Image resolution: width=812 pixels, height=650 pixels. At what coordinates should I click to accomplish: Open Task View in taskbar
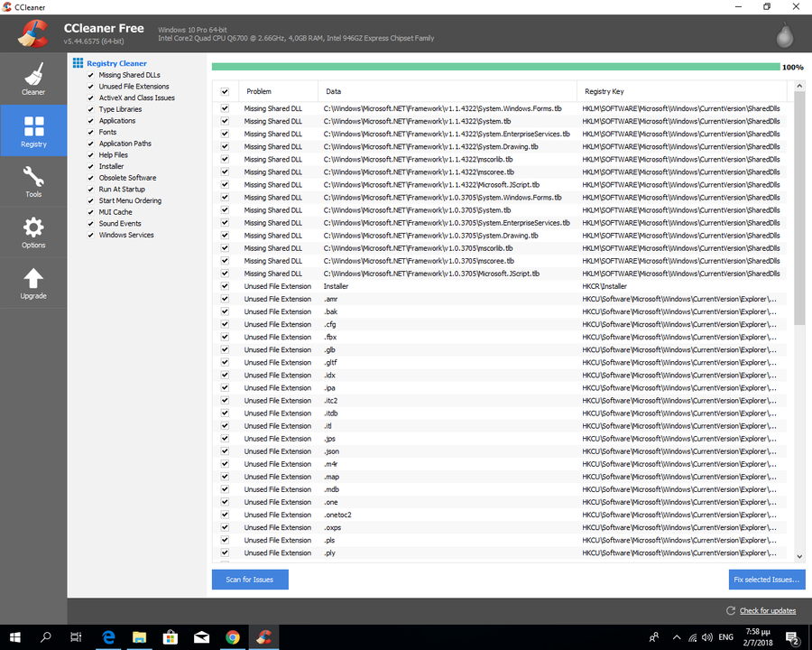point(76,637)
